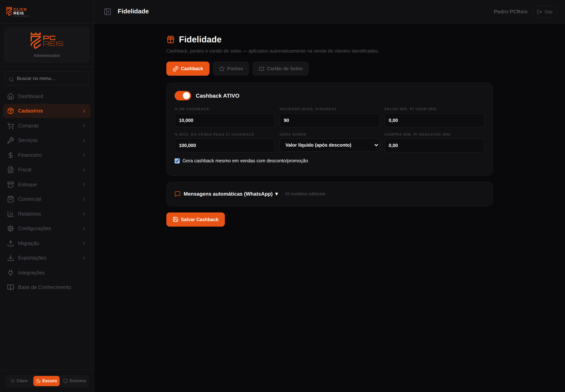
Task: Click the search magnifier icon in menu
Action: coord(11,79)
